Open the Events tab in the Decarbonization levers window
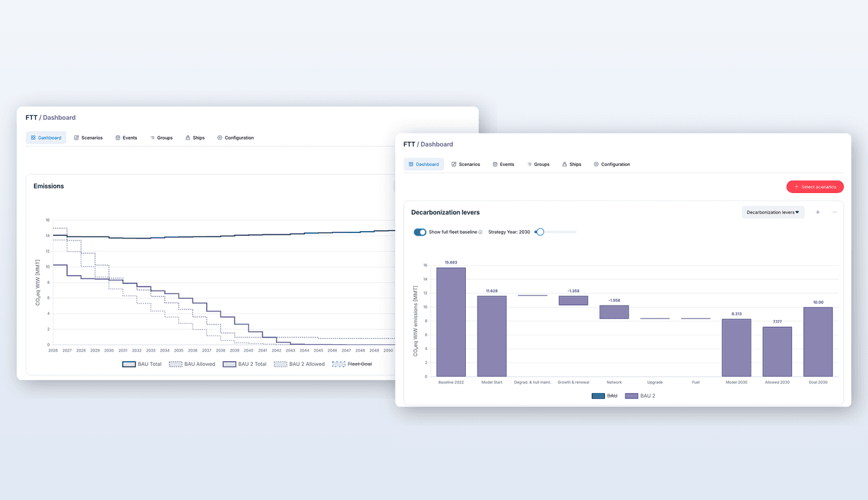868x500 pixels. tap(503, 165)
